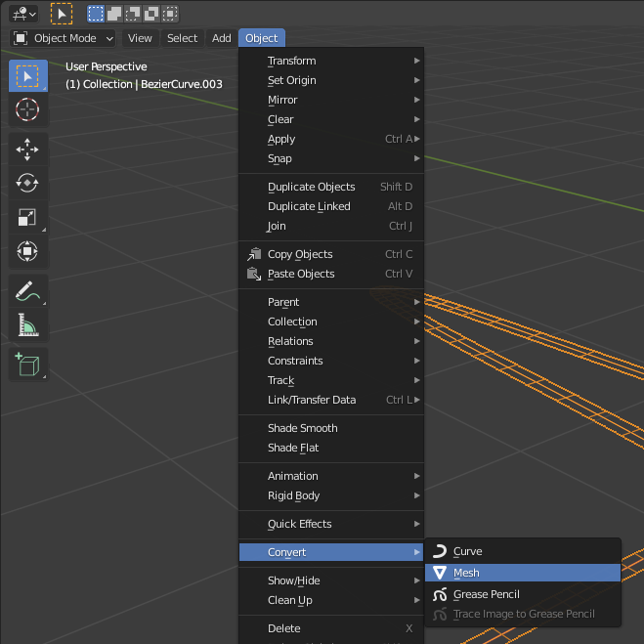Select the Select Box tool in toolbar
This screenshot has height=644, width=644.
28,76
